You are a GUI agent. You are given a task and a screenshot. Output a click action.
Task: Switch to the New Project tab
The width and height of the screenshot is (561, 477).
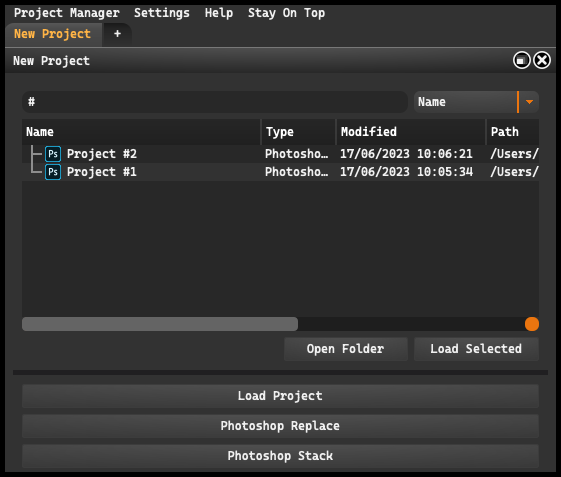pos(53,34)
